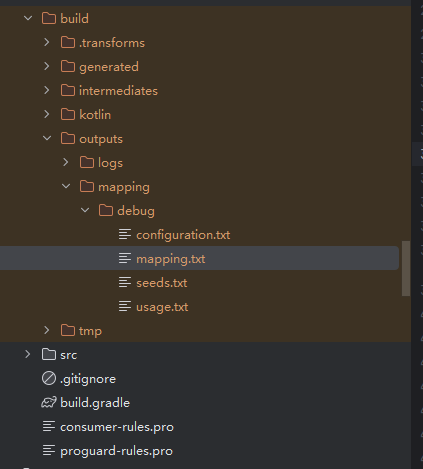Click the project tree vertical scrollbar thumb
This screenshot has width=423, height=469.
[406, 268]
